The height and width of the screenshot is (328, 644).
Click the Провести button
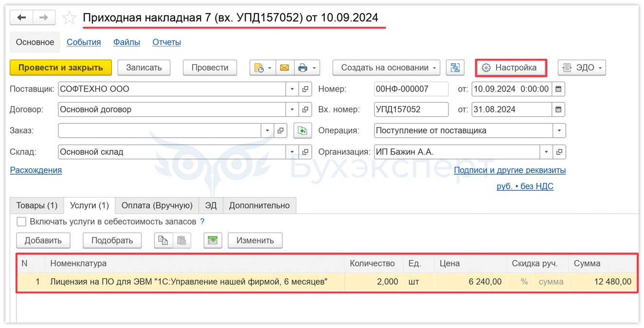(x=210, y=68)
